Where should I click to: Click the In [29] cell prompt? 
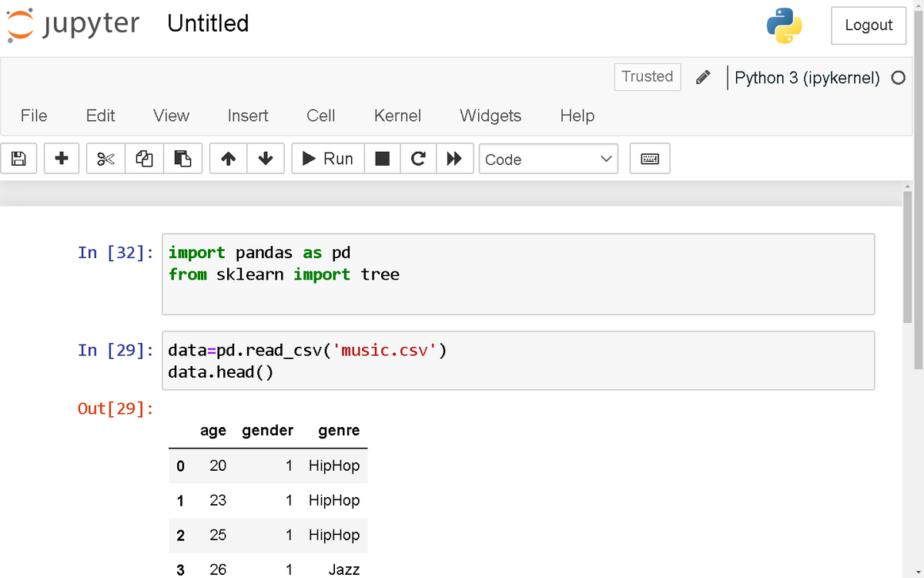[x=116, y=351]
